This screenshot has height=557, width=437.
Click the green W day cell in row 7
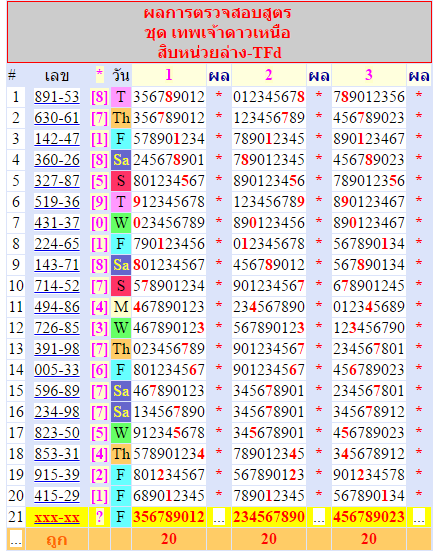tap(121, 223)
